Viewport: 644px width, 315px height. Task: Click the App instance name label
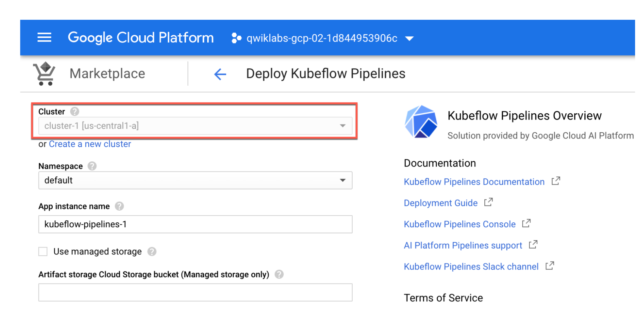coord(74,206)
